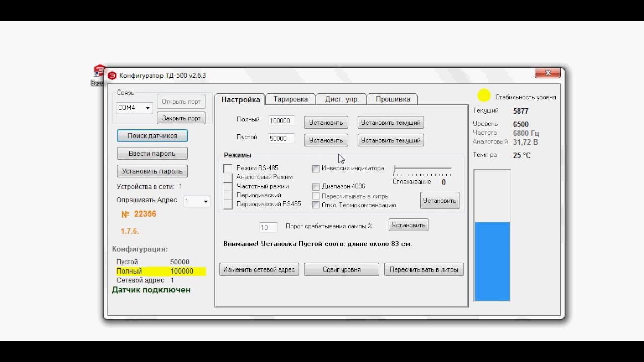
Task: Click the Пустой value input field
Action: pyautogui.click(x=282, y=138)
